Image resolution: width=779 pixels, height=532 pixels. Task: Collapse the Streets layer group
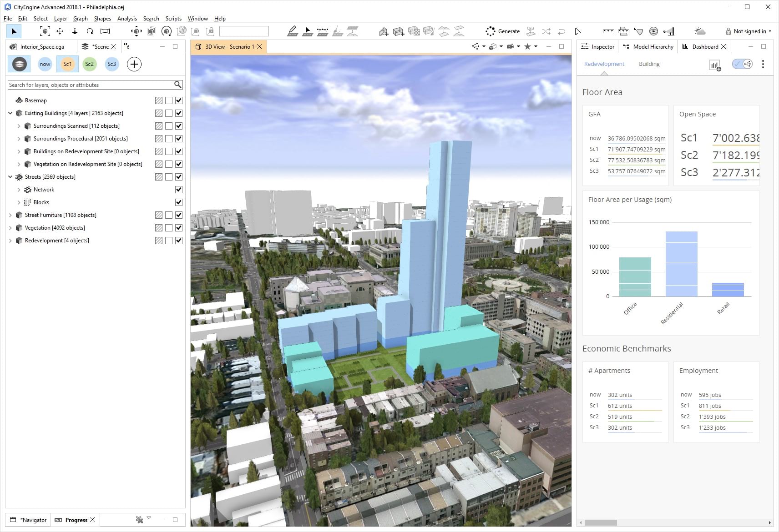click(10, 177)
